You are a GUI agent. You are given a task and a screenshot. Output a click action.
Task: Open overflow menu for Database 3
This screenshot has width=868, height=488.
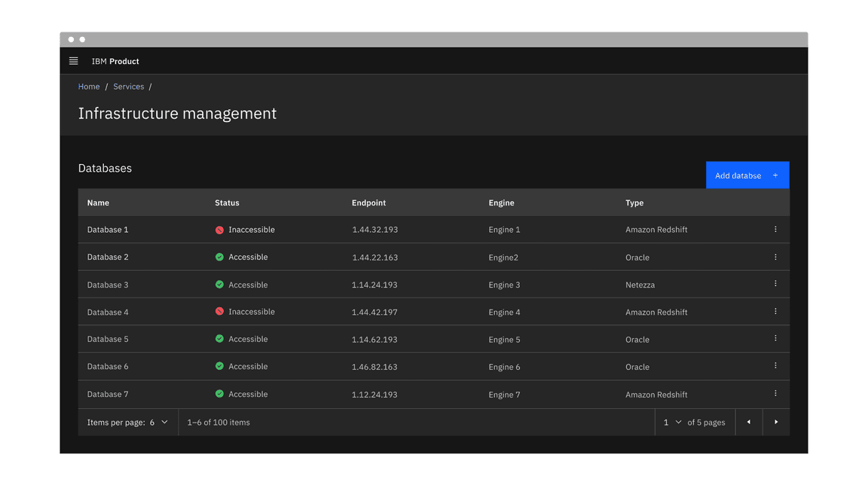point(775,284)
